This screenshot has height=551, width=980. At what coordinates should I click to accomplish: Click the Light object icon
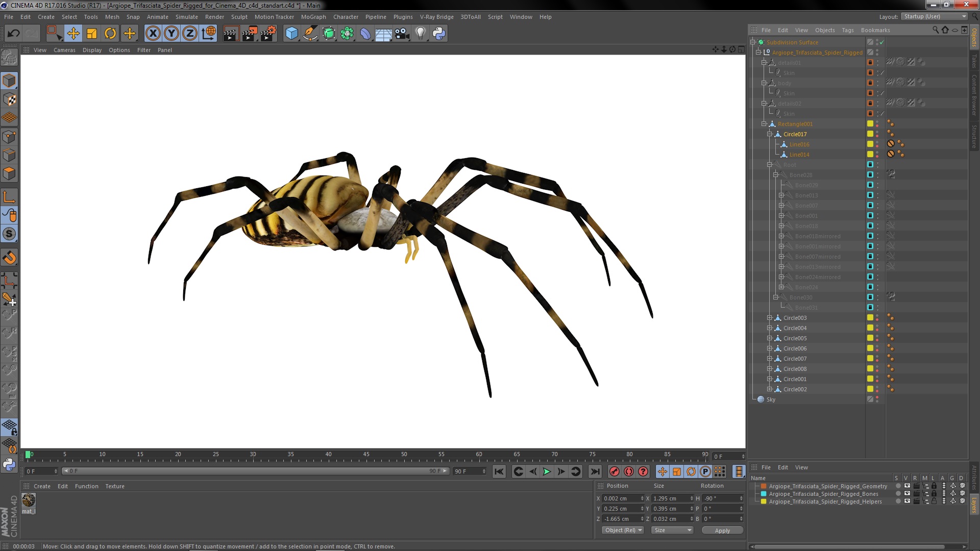click(x=420, y=34)
